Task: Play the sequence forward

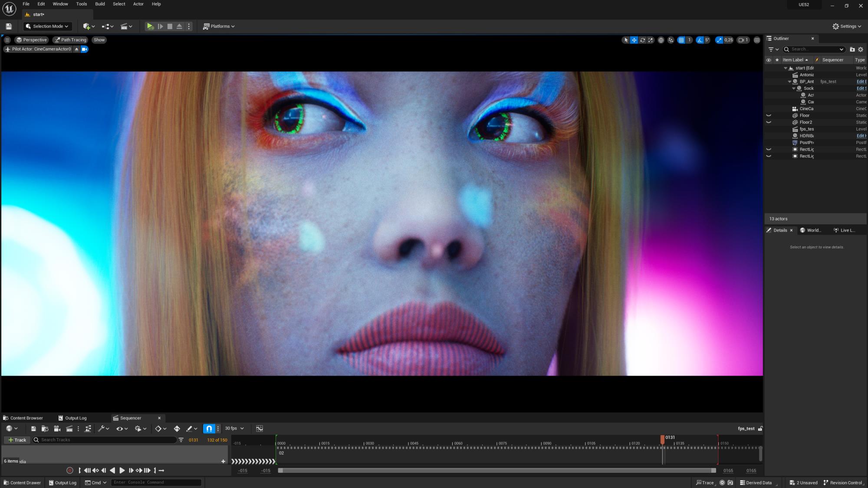Action: (x=122, y=470)
